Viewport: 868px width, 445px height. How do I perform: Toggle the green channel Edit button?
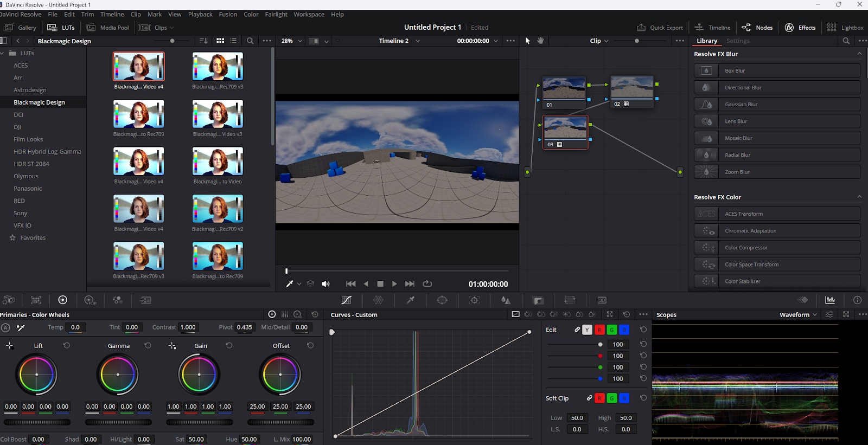[612, 330]
